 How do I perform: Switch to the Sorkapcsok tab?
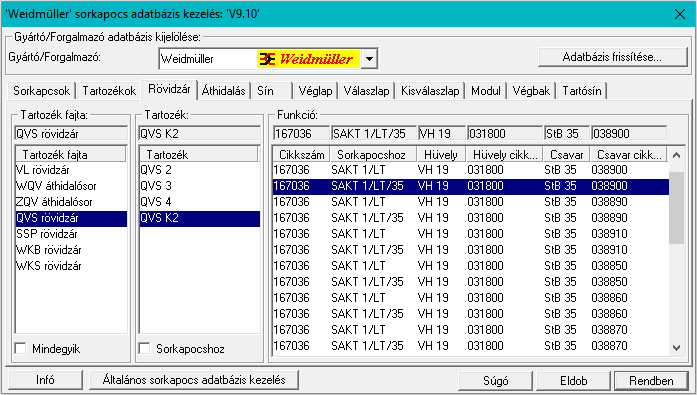pos(41,91)
